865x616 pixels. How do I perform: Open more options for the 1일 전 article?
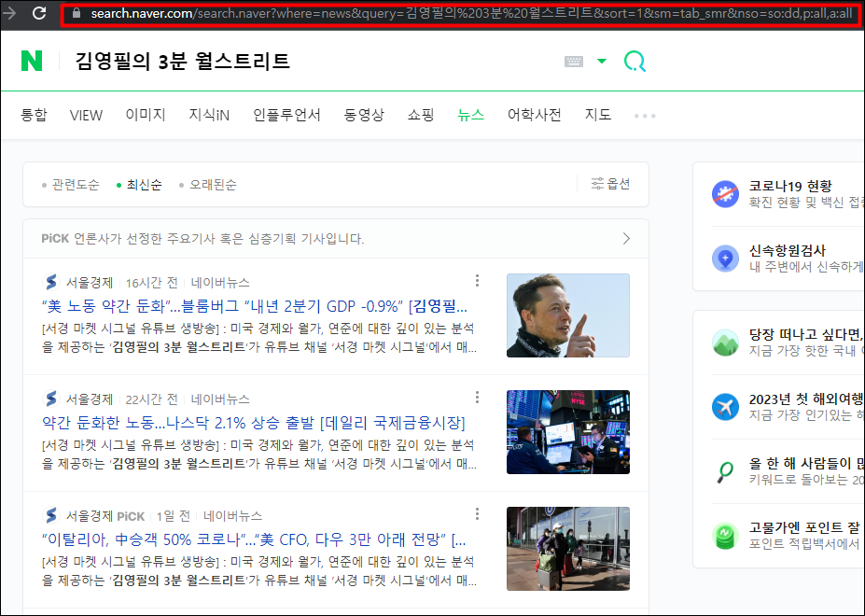tap(477, 514)
